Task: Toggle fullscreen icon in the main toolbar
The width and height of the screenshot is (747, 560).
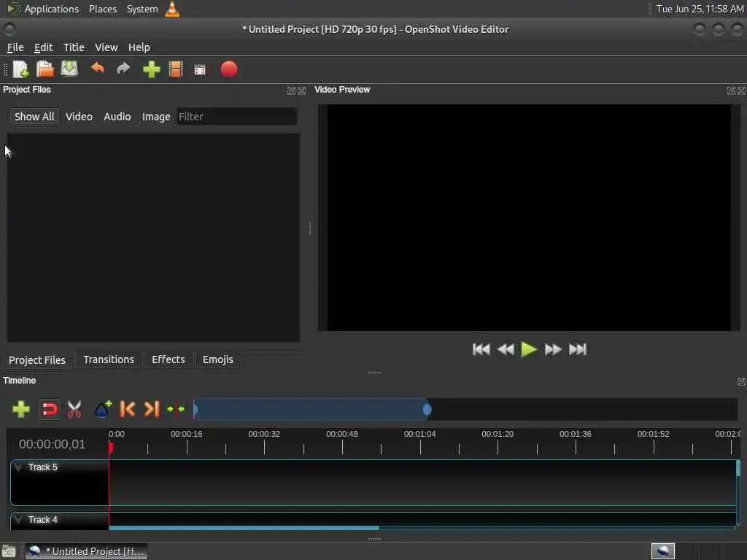Action: coord(200,70)
